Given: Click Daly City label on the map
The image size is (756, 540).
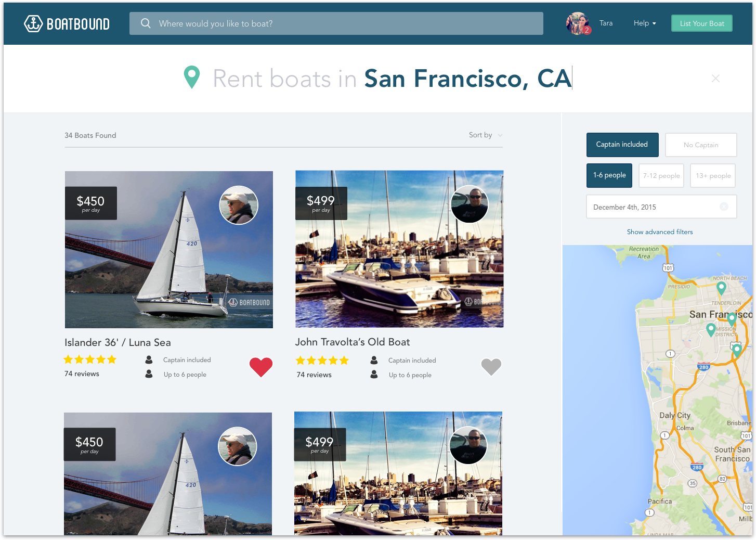Looking at the screenshot, I should 675,415.
